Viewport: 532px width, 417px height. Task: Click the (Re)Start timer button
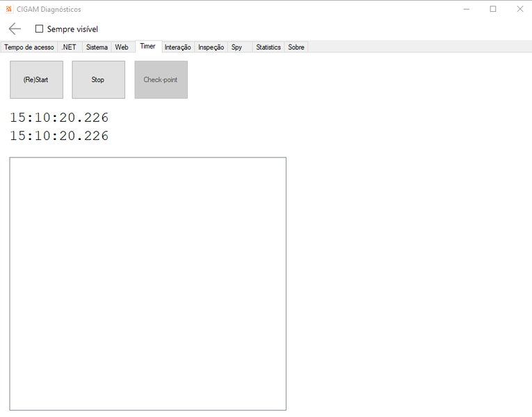(x=36, y=80)
